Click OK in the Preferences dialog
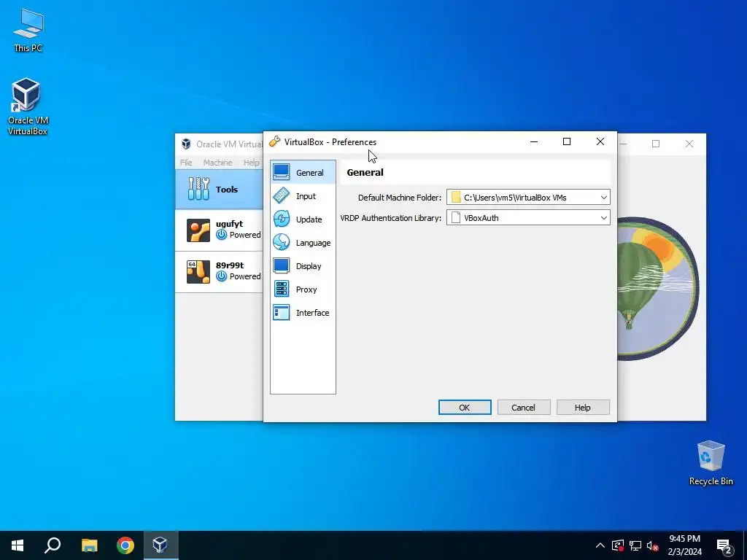 click(465, 407)
